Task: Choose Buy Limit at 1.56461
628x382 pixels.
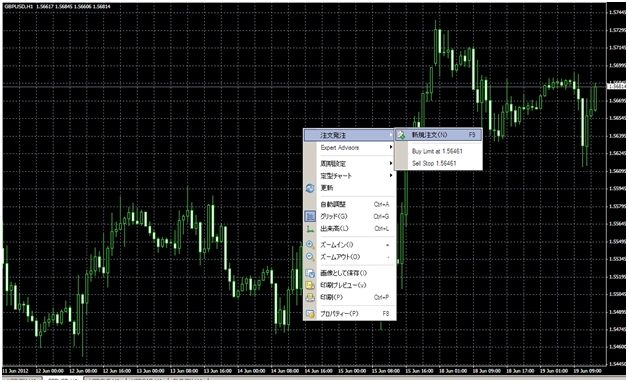Action: (x=437, y=151)
